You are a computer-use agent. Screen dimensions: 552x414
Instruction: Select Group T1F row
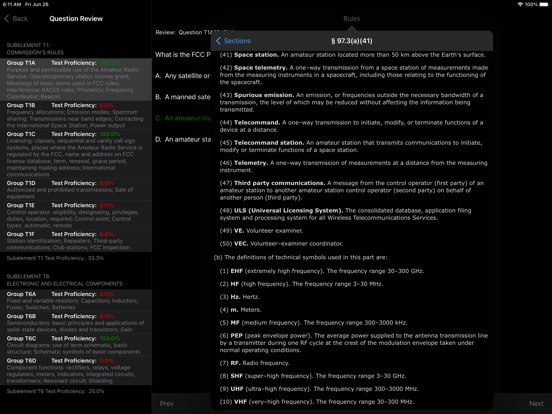(x=76, y=241)
